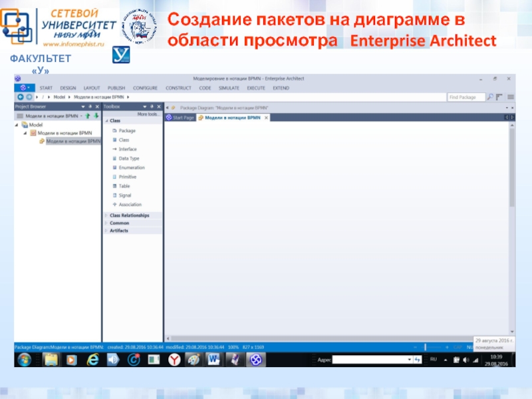This screenshot has height=399, width=532.
Task: Click the magnifier search icon beside Find Package
Action: click(490, 97)
